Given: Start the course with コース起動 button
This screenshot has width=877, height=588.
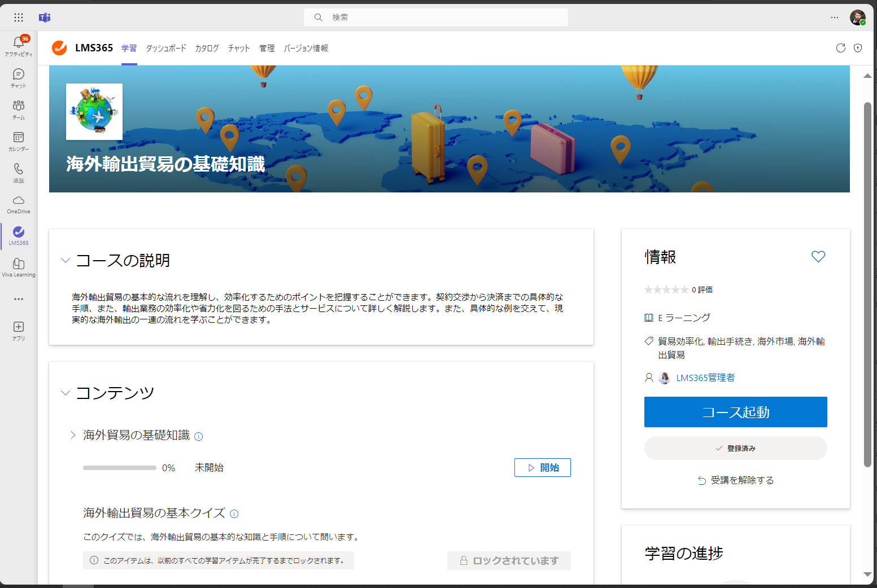Looking at the screenshot, I should point(735,412).
